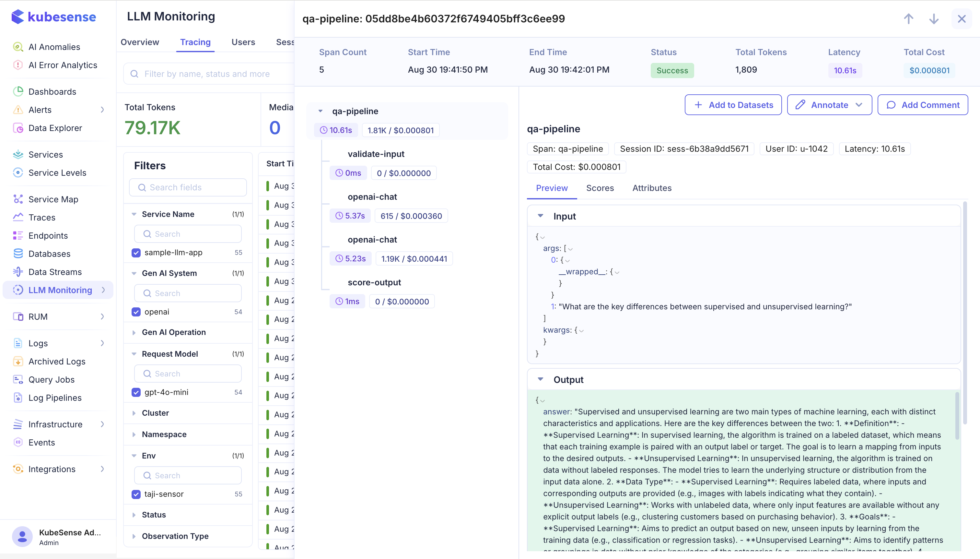Click the Services sidebar icon
The height and width of the screenshot is (559, 980).
point(17,154)
